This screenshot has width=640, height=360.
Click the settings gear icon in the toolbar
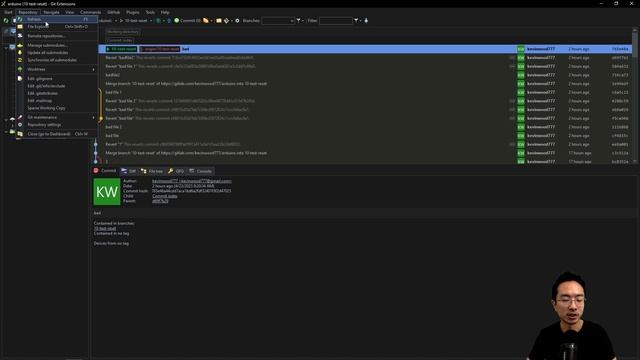pos(237,20)
